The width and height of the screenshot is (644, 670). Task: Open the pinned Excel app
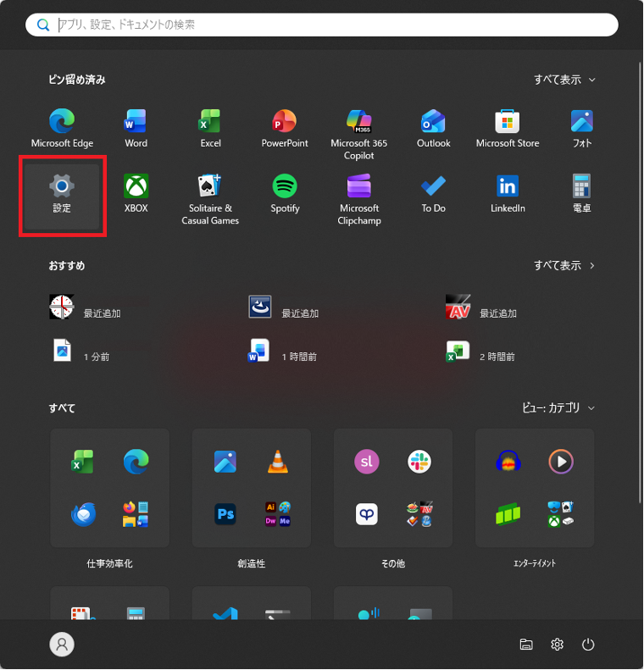click(210, 128)
